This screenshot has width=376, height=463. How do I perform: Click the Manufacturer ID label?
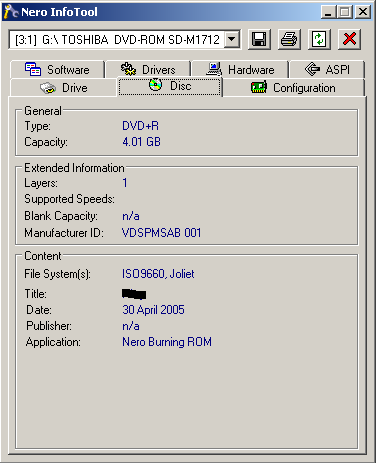click(64, 233)
